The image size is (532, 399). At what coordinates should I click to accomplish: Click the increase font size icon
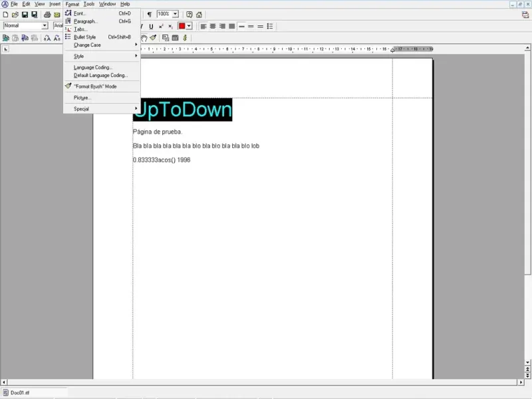47,38
